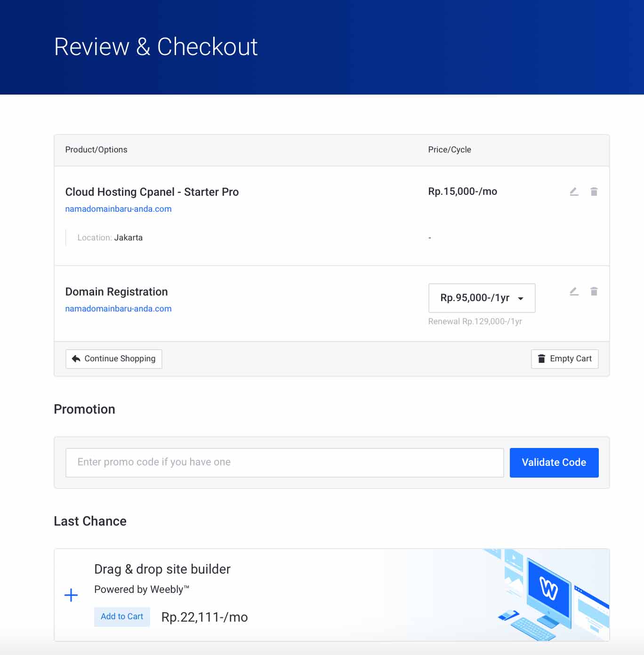Click the Price/Cycle column header
Image resolution: width=644 pixels, height=655 pixels.
[449, 150]
